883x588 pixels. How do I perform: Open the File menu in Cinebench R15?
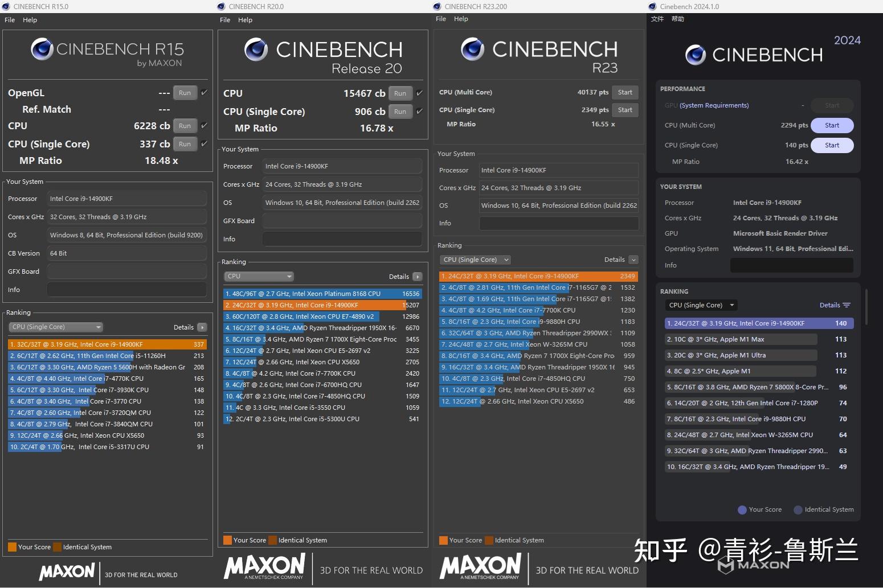(10, 20)
